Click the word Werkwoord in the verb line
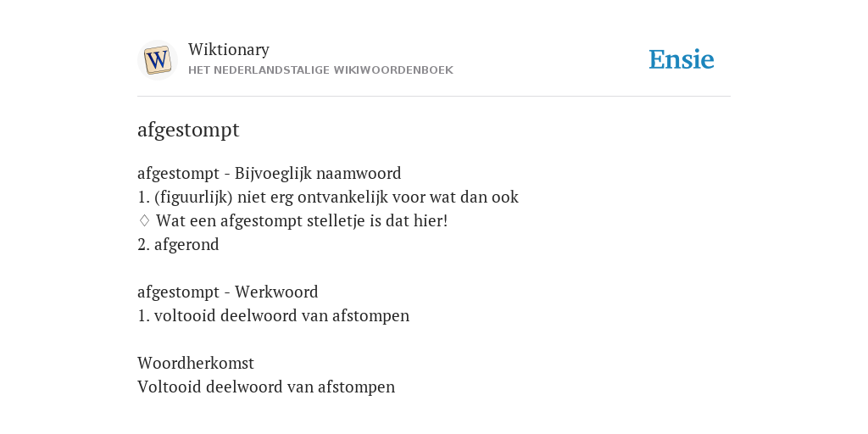Viewport: 868px width, 434px height. click(x=276, y=292)
